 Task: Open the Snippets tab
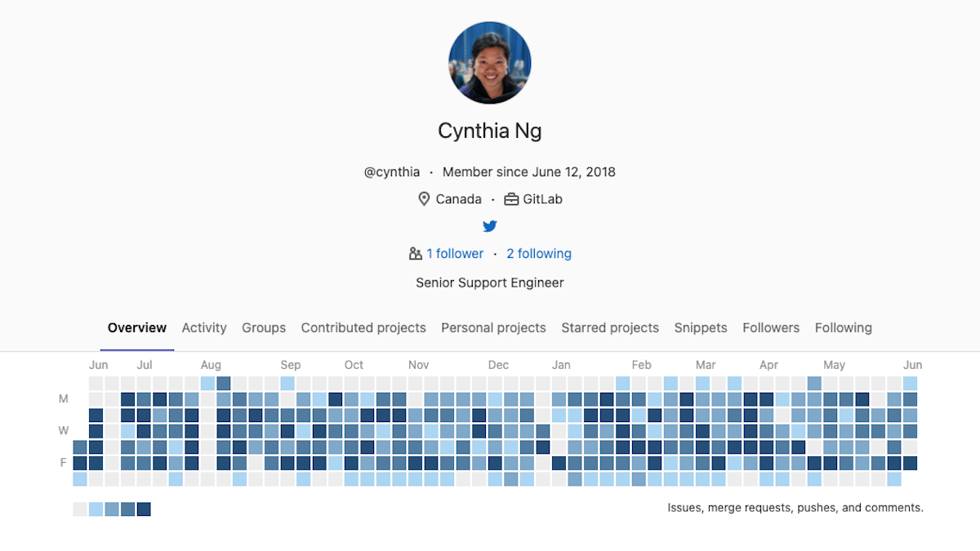point(701,327)
